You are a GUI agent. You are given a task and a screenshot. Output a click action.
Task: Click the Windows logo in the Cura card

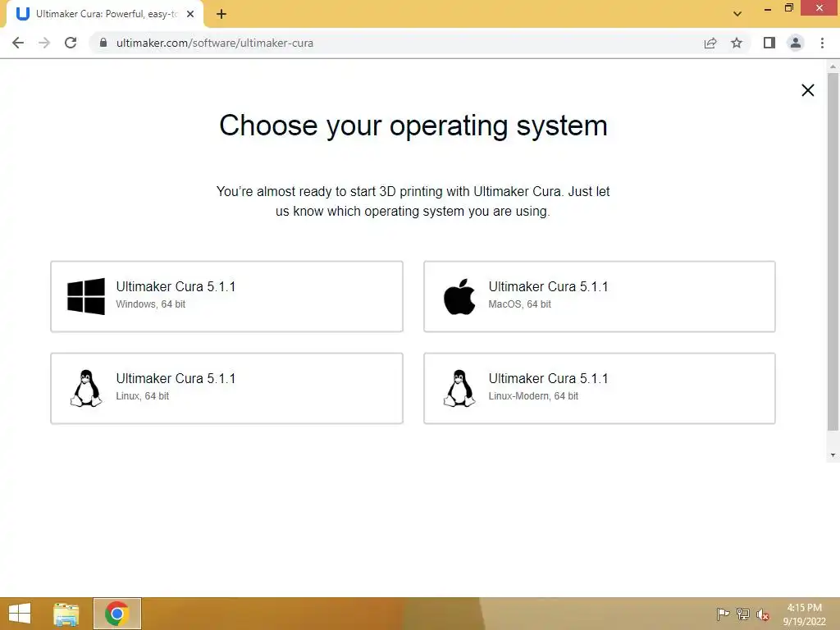pos(85,296)
